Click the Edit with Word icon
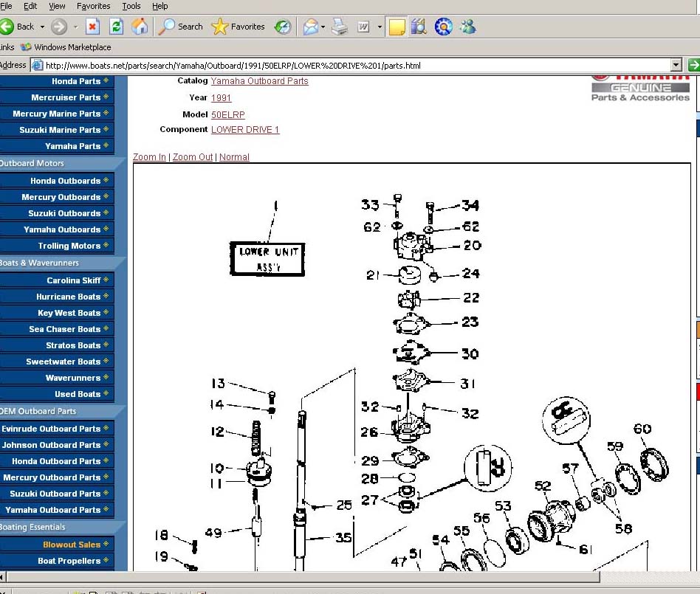Screen dimensions: 700x594 [x=364, y=27]
